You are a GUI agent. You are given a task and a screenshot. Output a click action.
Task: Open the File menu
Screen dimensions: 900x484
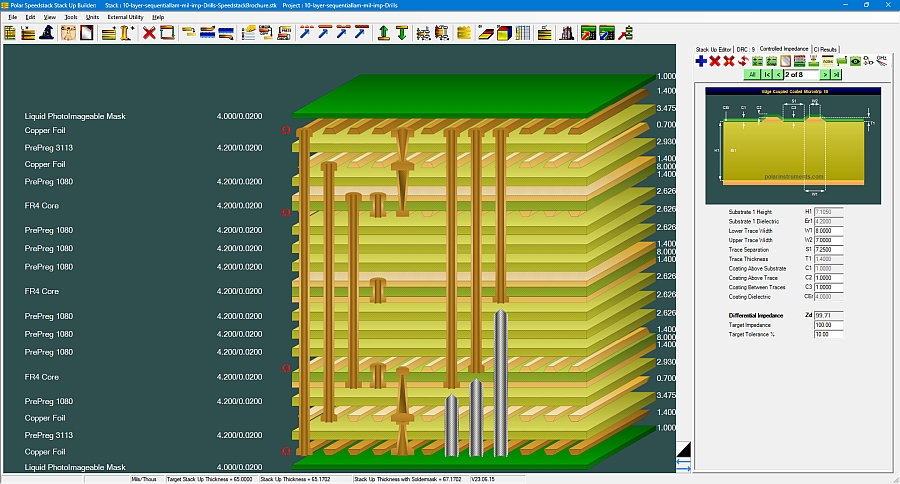click(x=13, y=17)
